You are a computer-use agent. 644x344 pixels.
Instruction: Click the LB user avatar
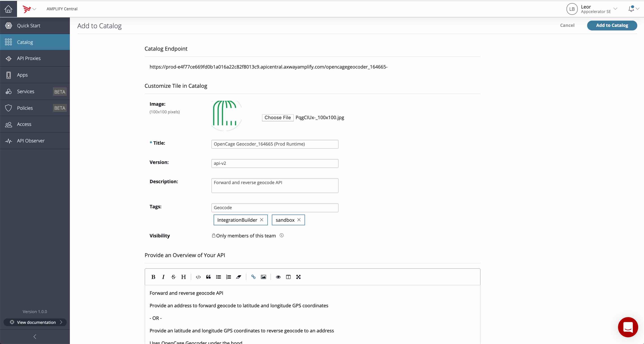(x=572, y=9)
